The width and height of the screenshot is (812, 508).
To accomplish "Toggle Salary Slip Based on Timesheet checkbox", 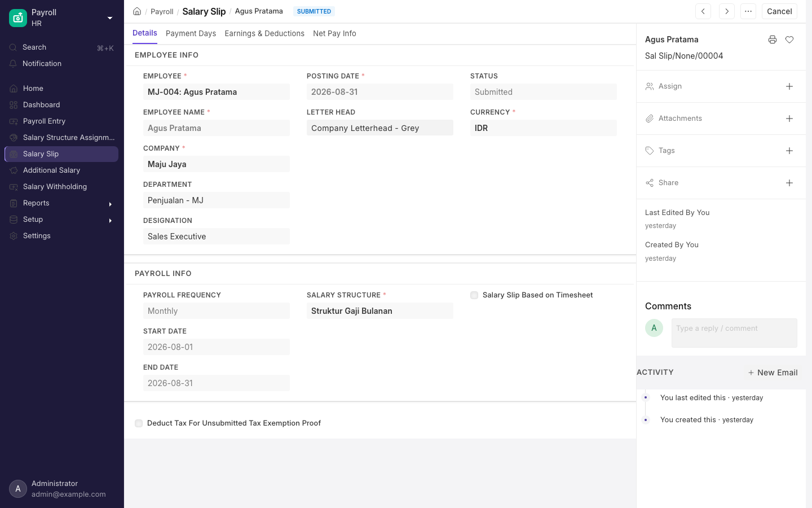I will point(474,295).
